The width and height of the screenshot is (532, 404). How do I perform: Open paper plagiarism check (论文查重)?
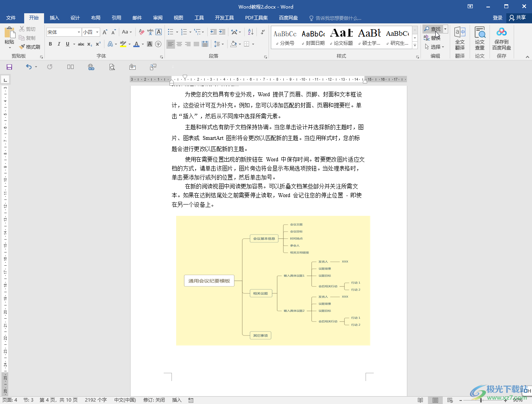tap(480, 38)
